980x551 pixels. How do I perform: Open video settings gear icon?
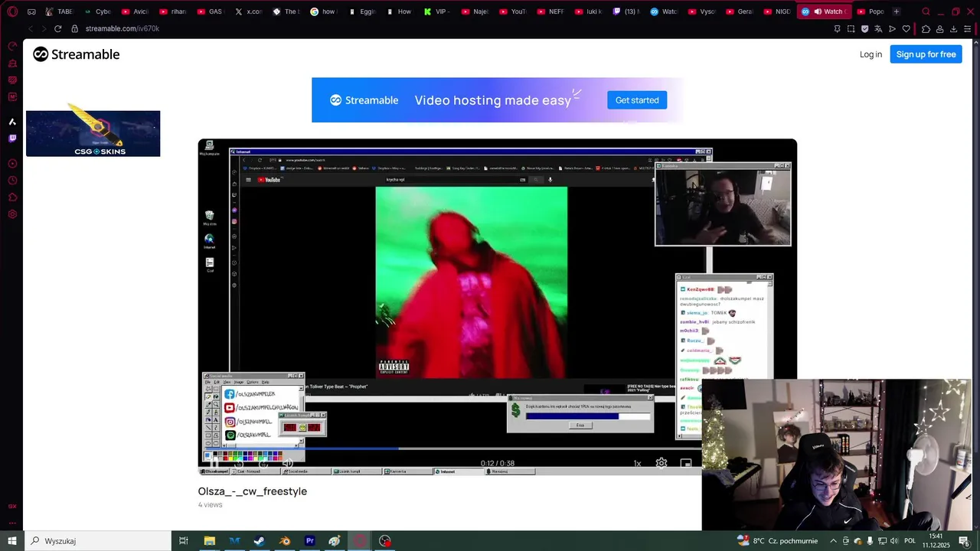click(x=661, y=463)
